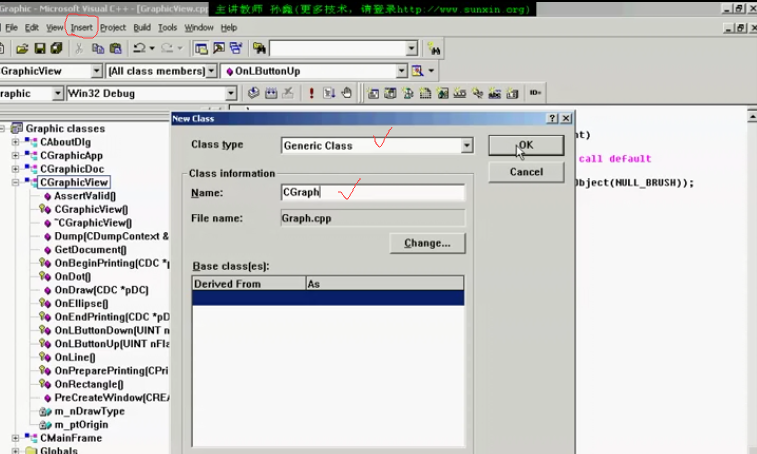Open the Build menu
The width and height of the screenshot is (757, 454).
click(x=142, y=28)
